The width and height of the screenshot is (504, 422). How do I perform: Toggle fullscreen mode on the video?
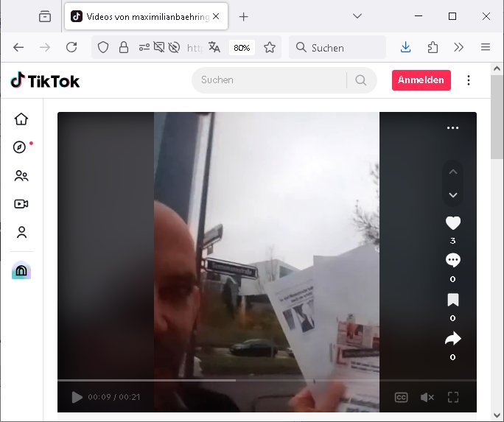coord(453,397)
